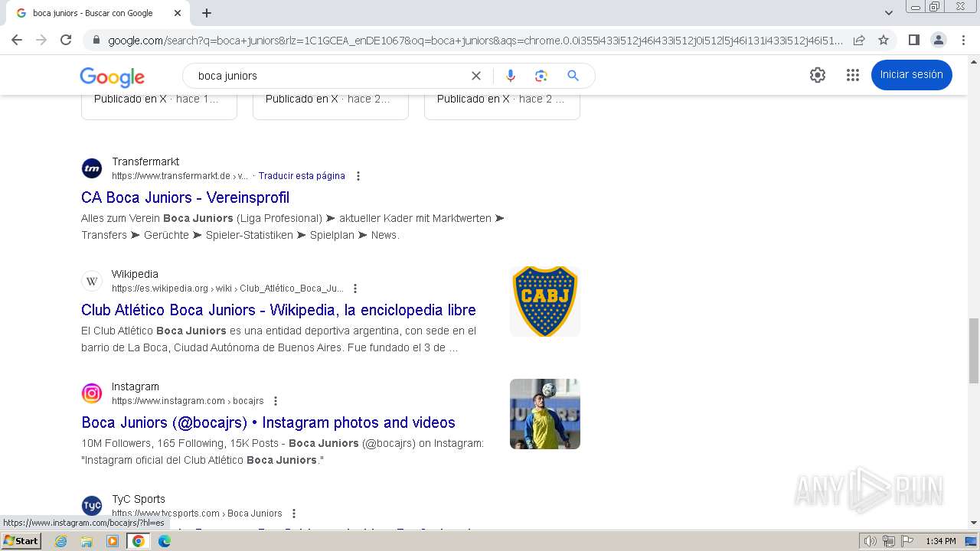Click the Wikipedia site favicon
This screenshot has width=980, height=551.
click(92, 281)
